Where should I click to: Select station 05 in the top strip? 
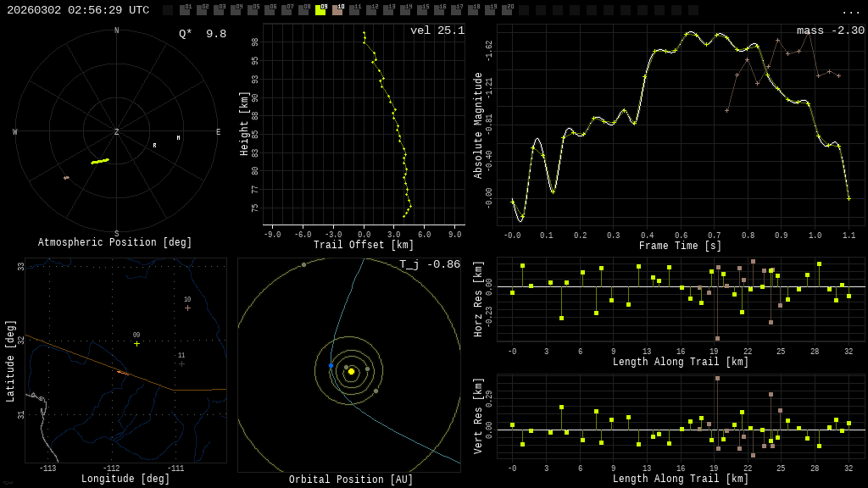253,10
